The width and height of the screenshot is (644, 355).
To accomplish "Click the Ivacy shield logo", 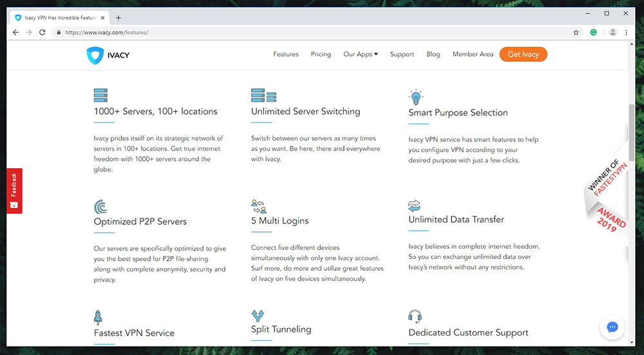I will point(95,55).
